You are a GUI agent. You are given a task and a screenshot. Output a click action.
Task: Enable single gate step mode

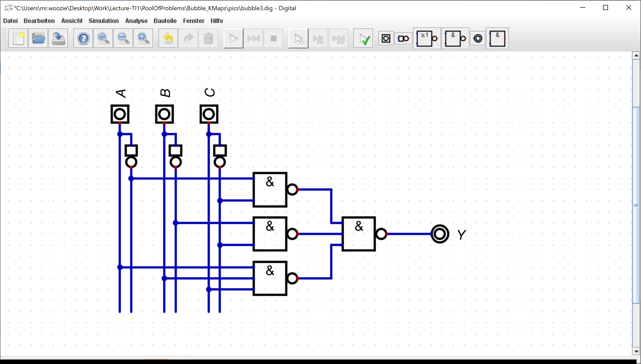click(298, 38)
